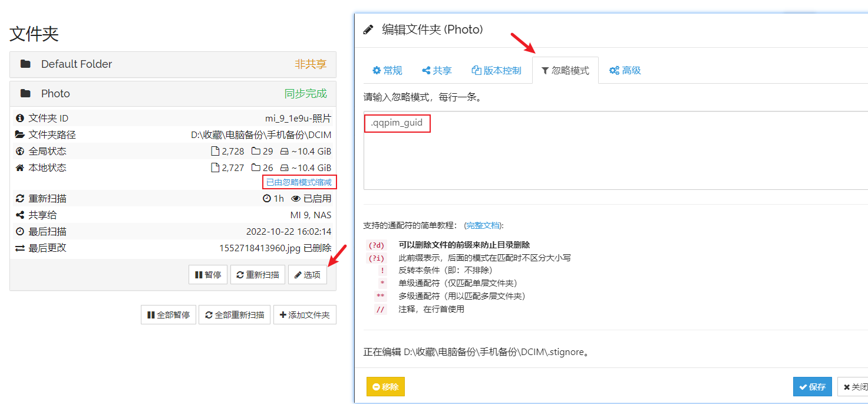Click the info icon beside 文件夹 ID

(20, 119)
